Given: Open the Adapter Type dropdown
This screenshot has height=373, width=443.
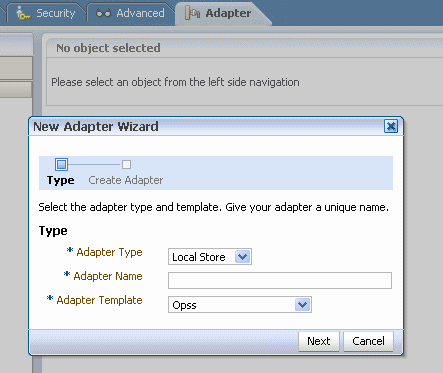Looking at the screenshot, I should [210, 257].
